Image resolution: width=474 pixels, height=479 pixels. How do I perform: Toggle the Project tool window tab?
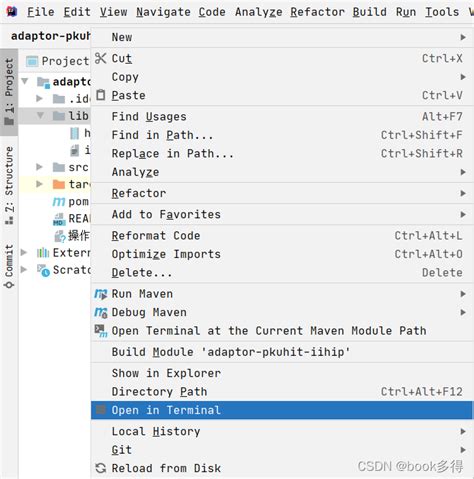(9, 92)
